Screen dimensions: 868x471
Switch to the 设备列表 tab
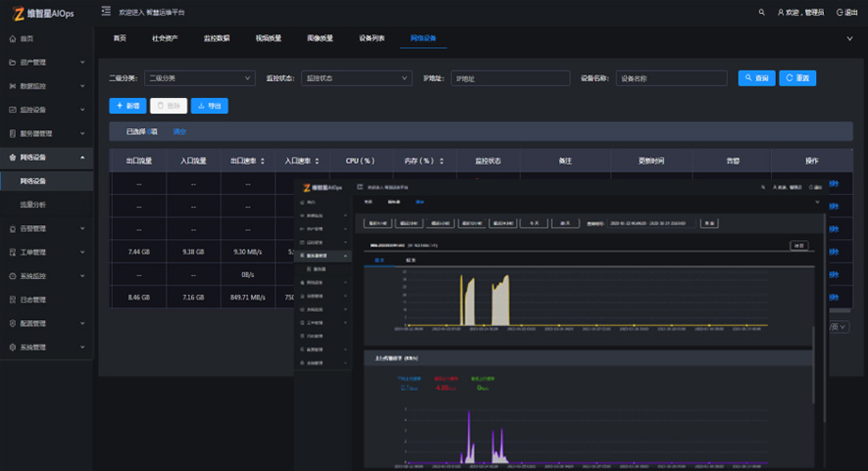coord(371,39)
